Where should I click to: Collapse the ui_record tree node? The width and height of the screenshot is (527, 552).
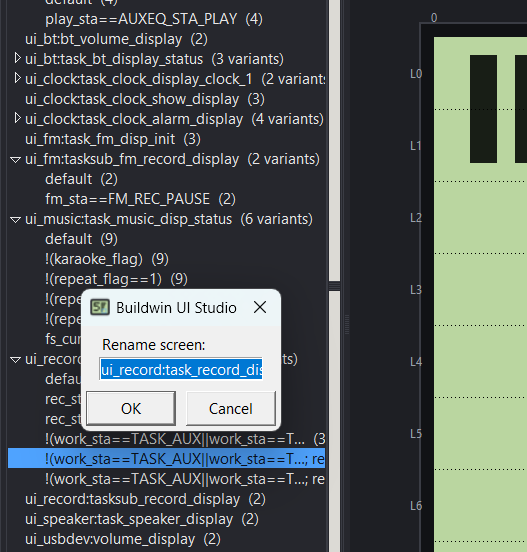15,360
